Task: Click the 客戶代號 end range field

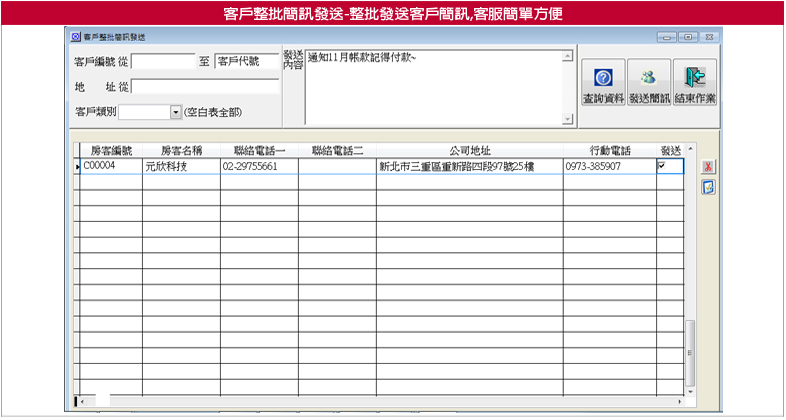Action: click(246, 62)
